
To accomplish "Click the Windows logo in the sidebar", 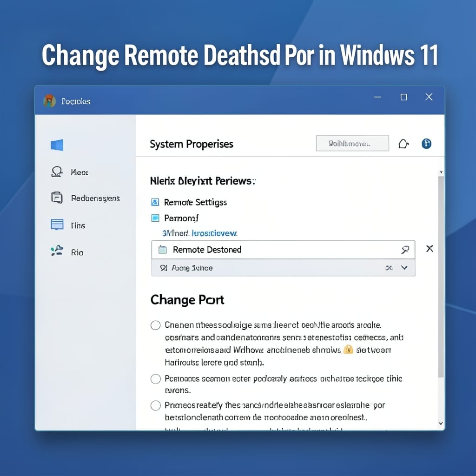I will pyautogui.click(x=57, y=145).
